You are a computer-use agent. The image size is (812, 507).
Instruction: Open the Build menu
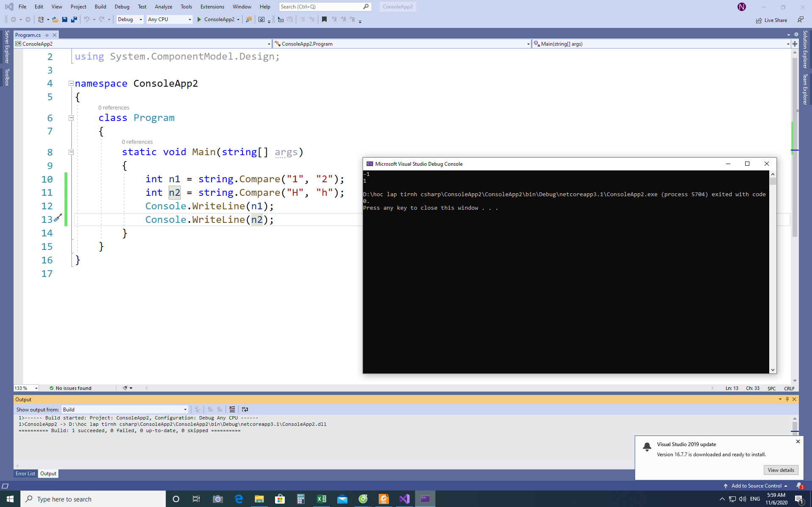pos(100,7)
